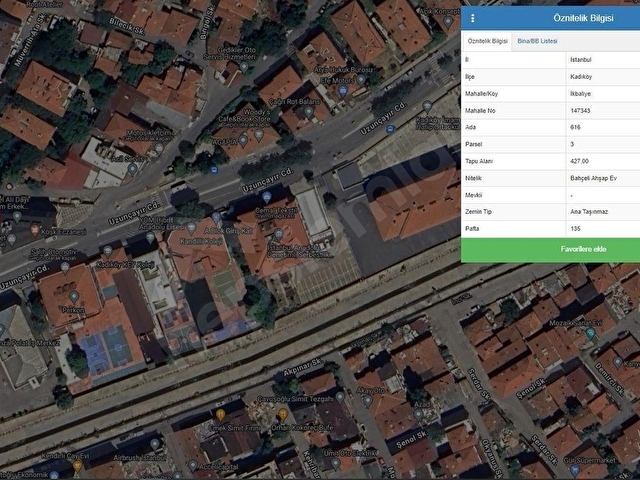Viewport: 640px width, 480px height.
Task: Click the Kök Konsept map pin
Action: click(448, 21)
